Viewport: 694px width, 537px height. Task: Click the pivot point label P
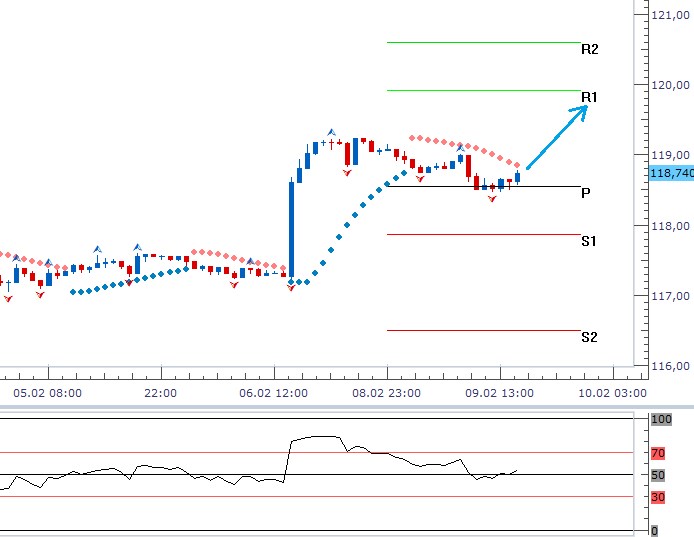[x=585, y=193]
